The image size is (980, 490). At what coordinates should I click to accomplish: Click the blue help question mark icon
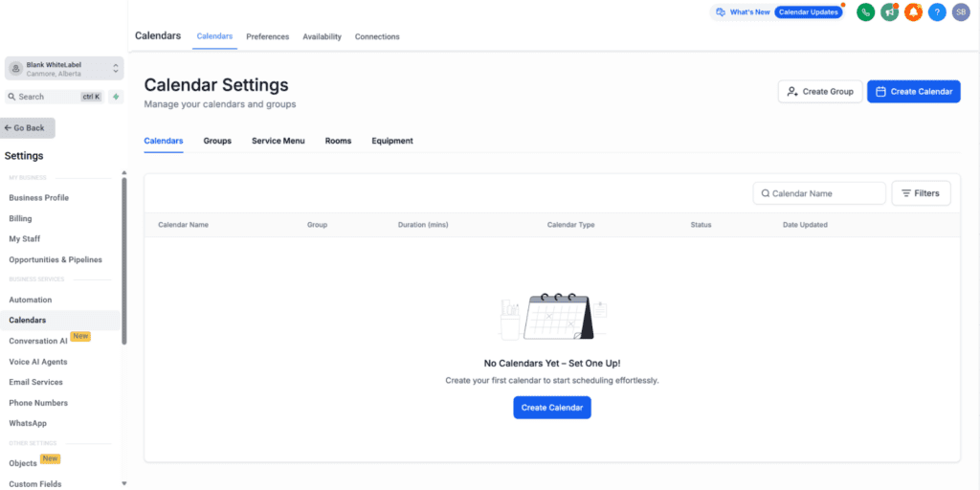tap(937, 11)
